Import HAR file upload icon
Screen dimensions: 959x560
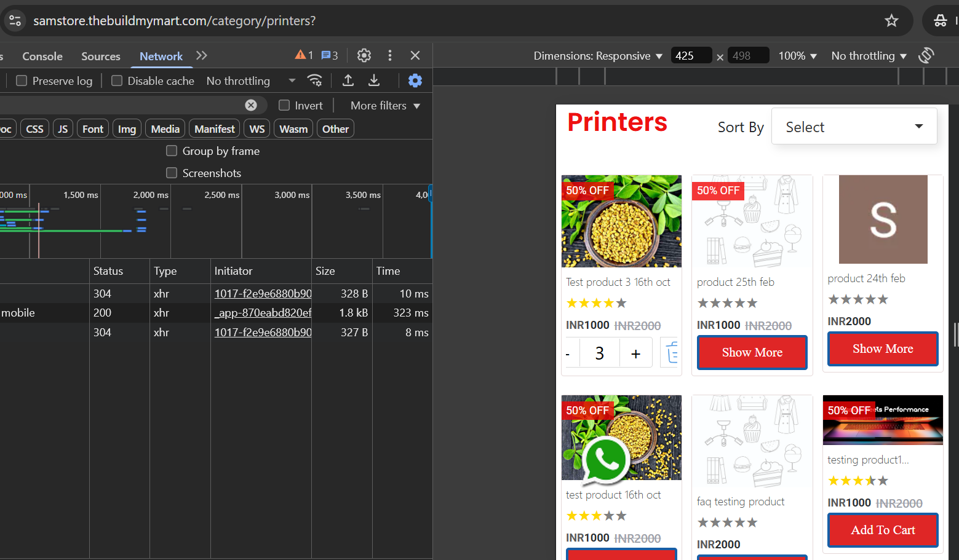click(x=348, y=81)
